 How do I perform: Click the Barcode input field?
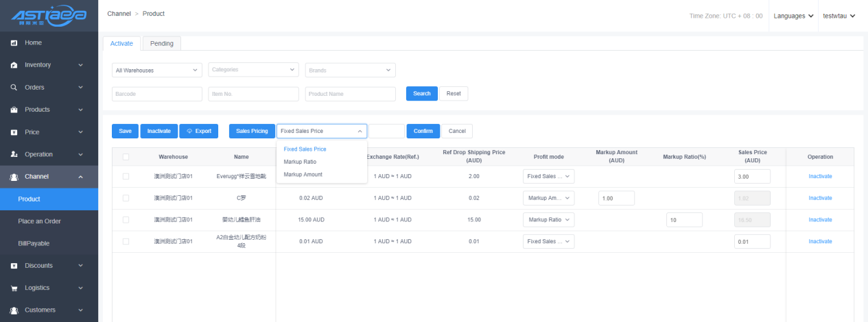(x=156, y=94)
